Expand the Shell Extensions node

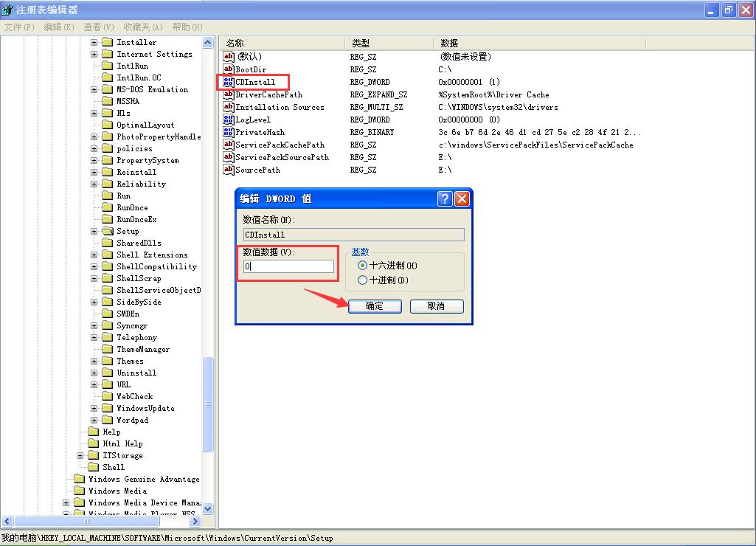point(94,255)
